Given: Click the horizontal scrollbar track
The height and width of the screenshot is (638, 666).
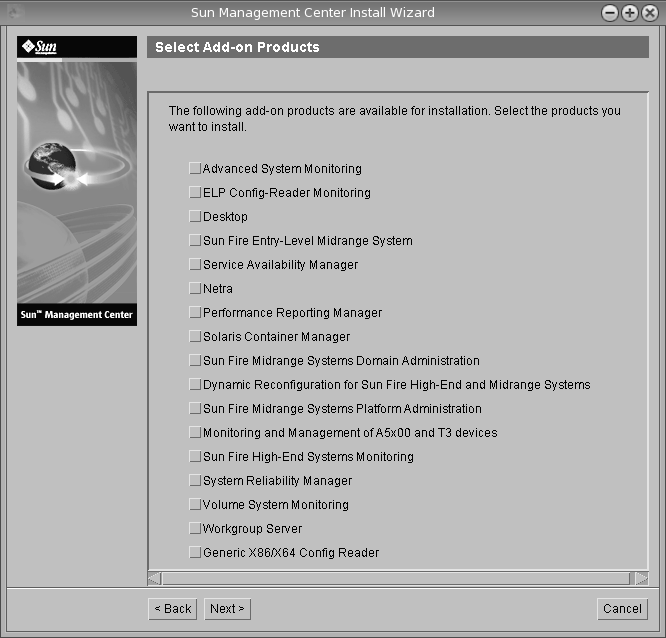Looking at the screenshot, I should click(x=396, y=578).
